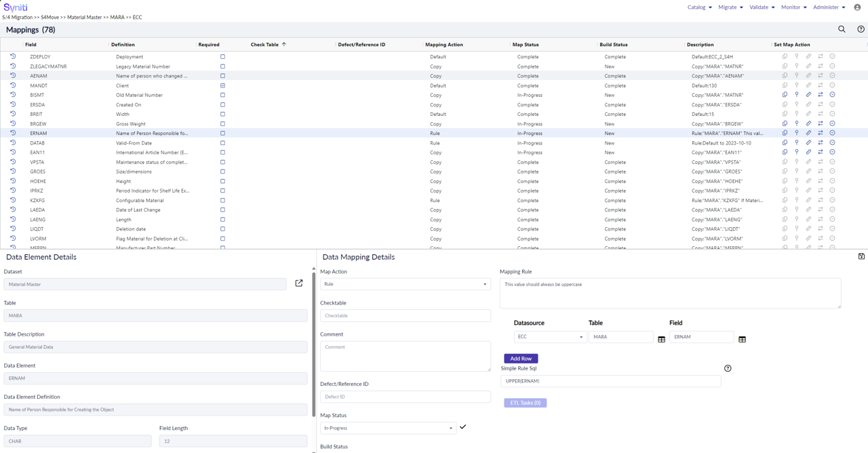868x453 pixels.
Task: Open the external link icon next to Material Master dataset
Action: point(298,283)
